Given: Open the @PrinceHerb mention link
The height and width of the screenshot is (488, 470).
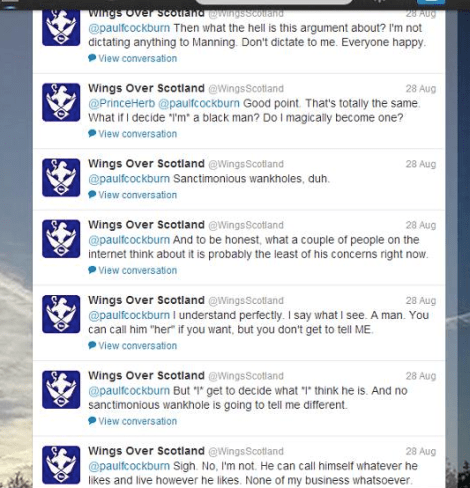Looking at the screenshot, I should tap(122, 103).
